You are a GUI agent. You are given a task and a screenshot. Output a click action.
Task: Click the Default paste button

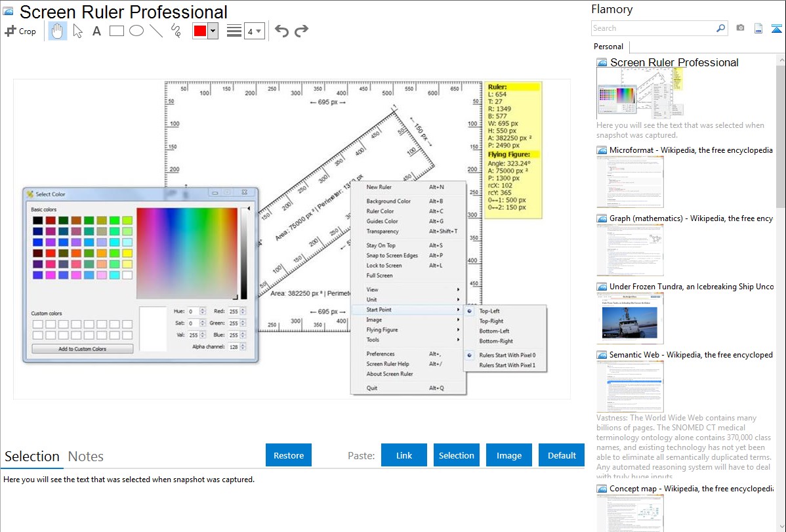point(562,455)
